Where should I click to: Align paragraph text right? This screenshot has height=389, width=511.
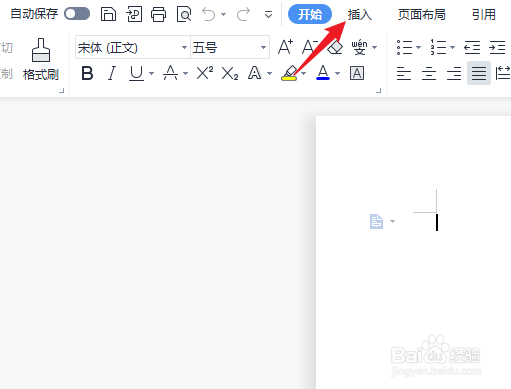point(454,73)
